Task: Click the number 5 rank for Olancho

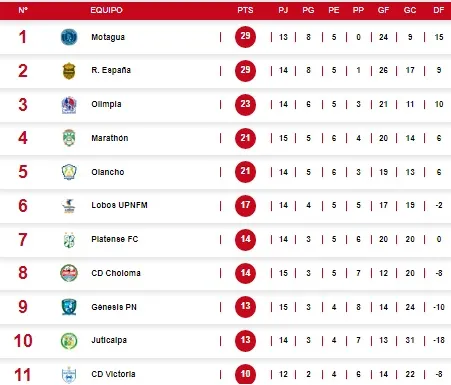Action: point(23,172)
